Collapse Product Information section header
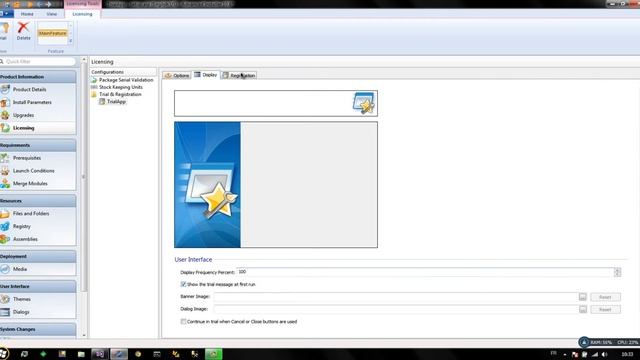The width and height of the screenshot is (640, 360). [38, 77]
